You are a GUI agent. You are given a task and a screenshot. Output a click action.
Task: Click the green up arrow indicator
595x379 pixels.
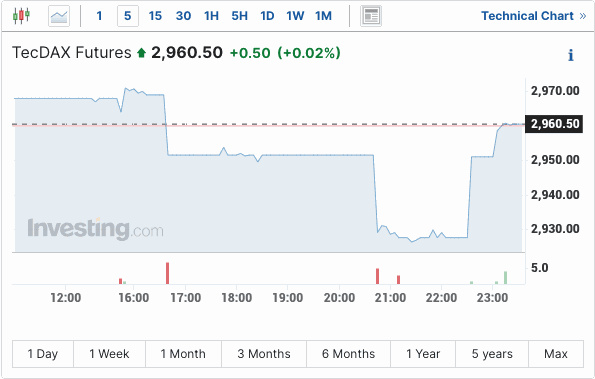click(142, 53)
